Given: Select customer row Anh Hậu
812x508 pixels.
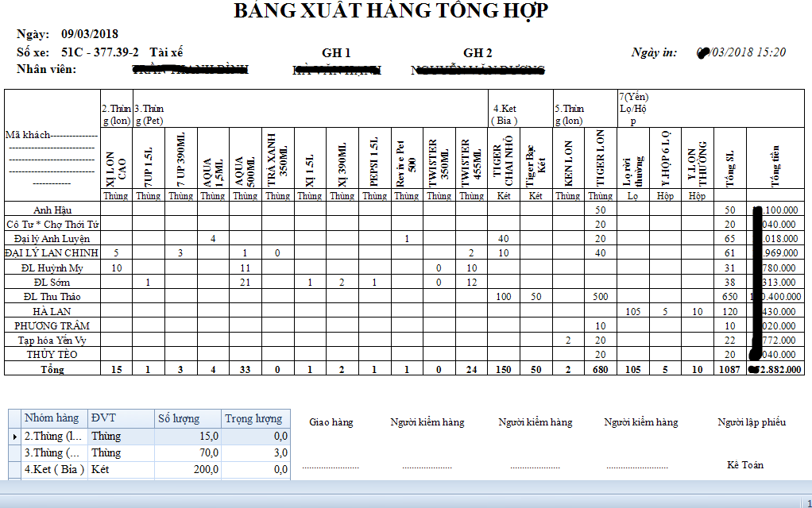Looking at the screenshot, I should pyautogui.click(x=52, y=210).
